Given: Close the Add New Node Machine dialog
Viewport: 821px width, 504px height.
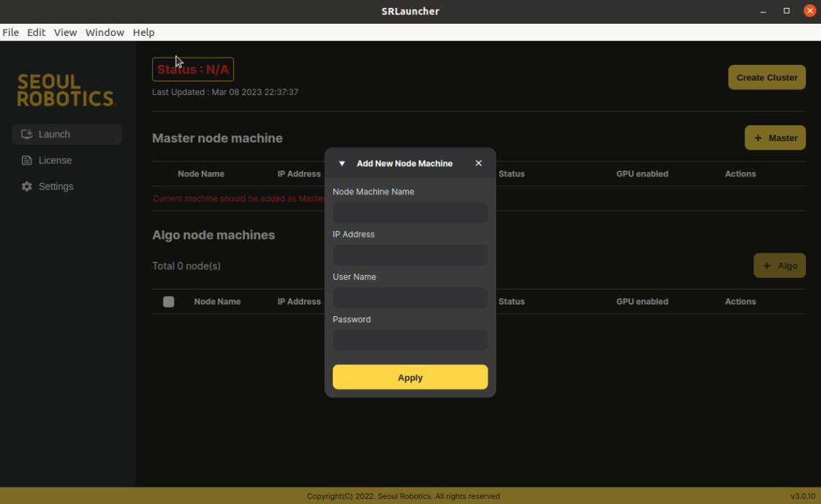Looking at the screenshot, I should click(478, 163).
